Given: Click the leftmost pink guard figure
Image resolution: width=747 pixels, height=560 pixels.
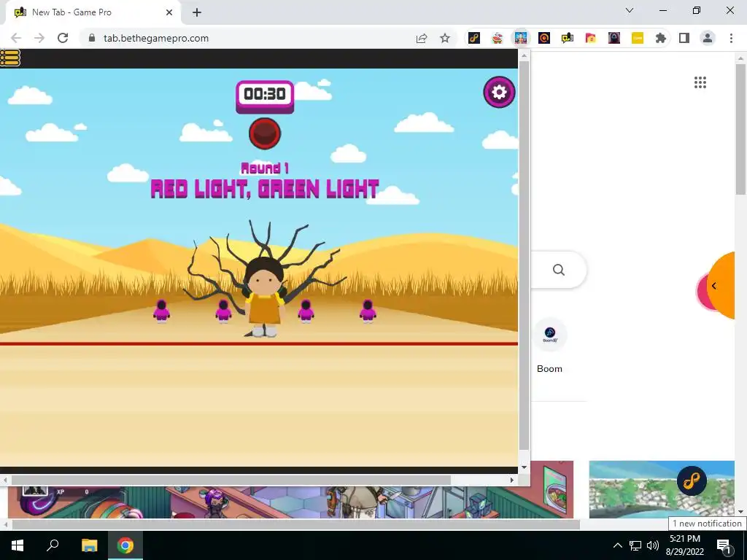Looking at the screenshot, I should pos(161,311).
